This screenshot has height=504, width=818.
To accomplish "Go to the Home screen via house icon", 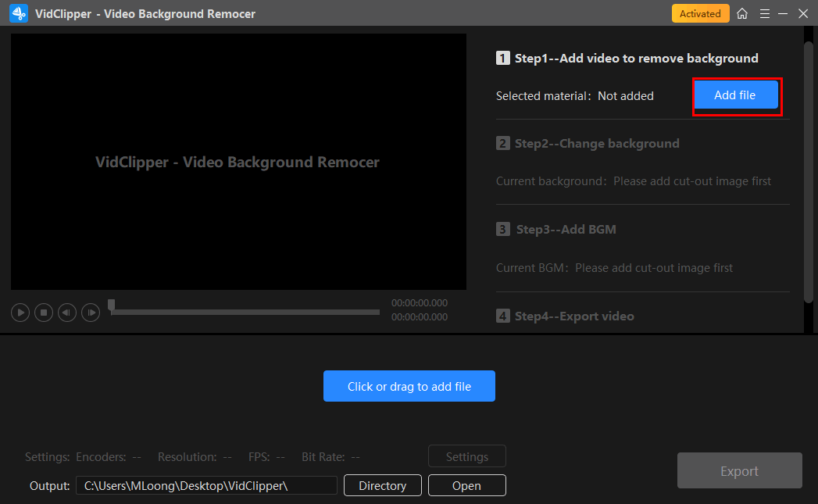I will point(742,13).
